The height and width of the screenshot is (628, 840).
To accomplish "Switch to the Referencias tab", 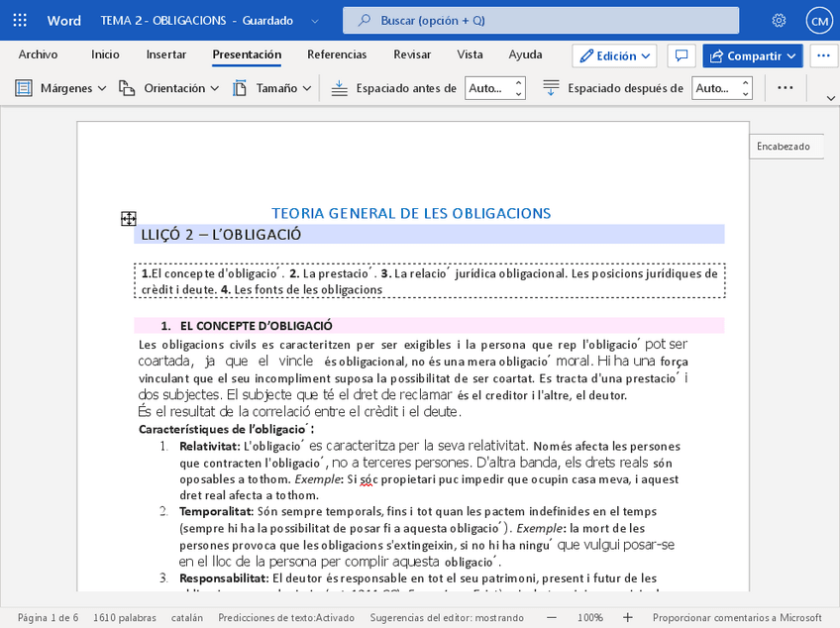I will 337,54.
